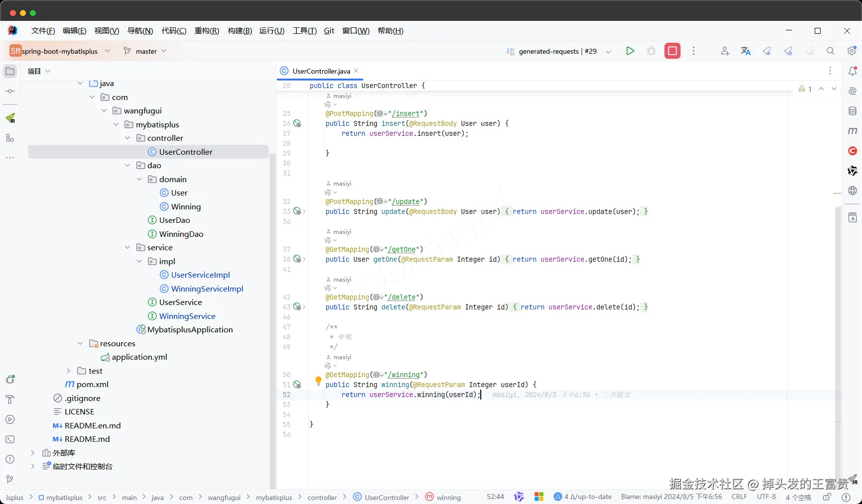This screenshot has width=862, height=504.
Task: Open the Git menu
Action: (x=329, y=31)
